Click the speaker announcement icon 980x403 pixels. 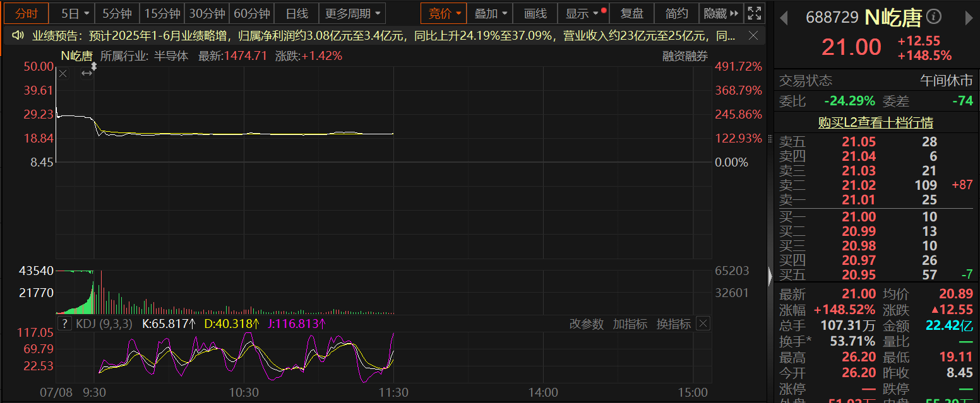18,36
